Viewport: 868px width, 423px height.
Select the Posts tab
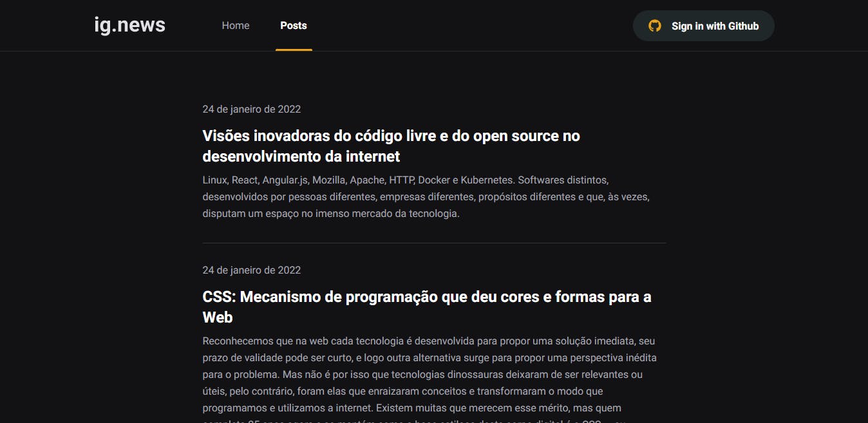click(x=294, y=26)
